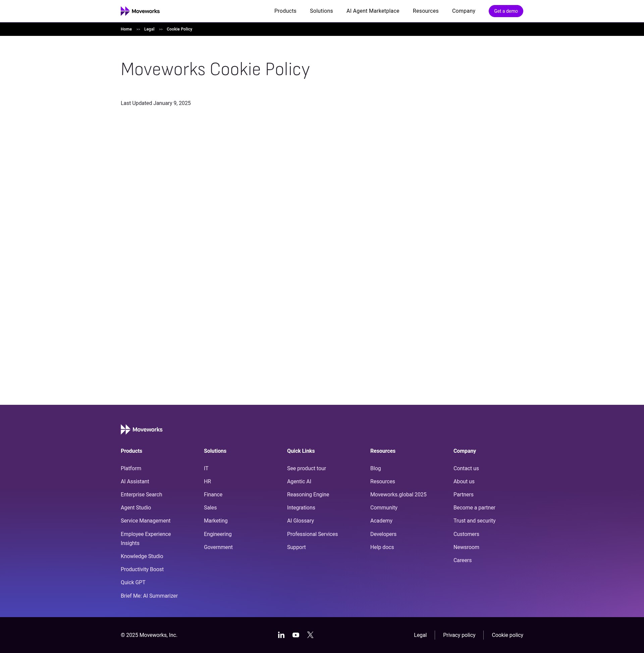Open Agentic AI quick link

pos(299,482)
